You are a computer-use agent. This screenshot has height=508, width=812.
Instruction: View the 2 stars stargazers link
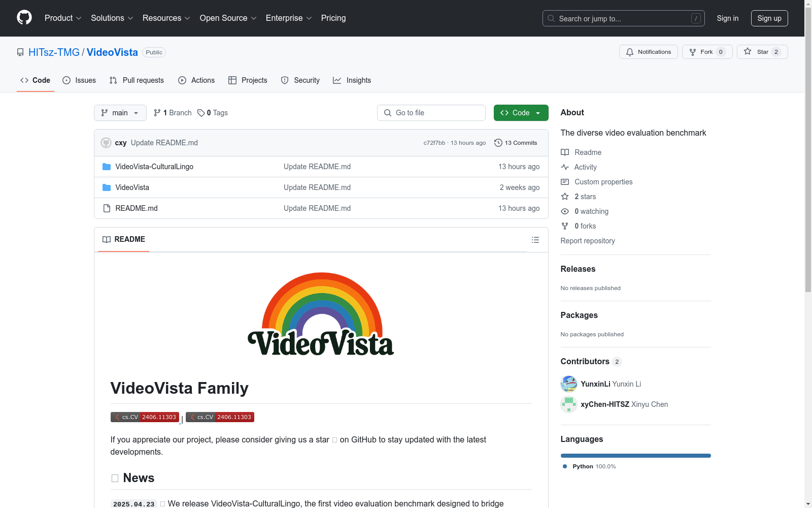[579, 197]
